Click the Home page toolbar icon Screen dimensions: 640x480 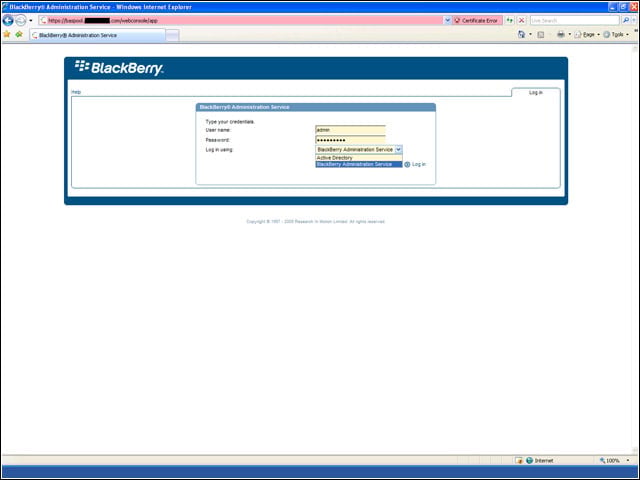point(521,35)
